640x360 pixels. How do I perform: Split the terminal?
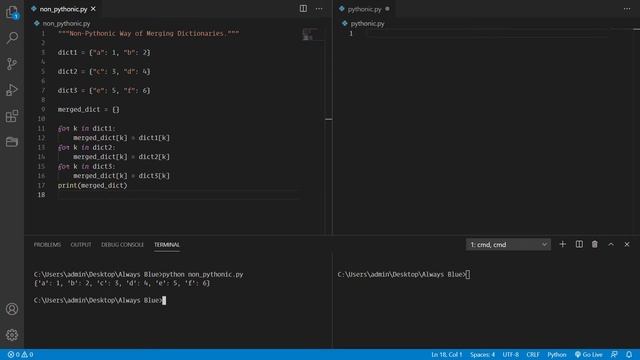tap(579, 244)
